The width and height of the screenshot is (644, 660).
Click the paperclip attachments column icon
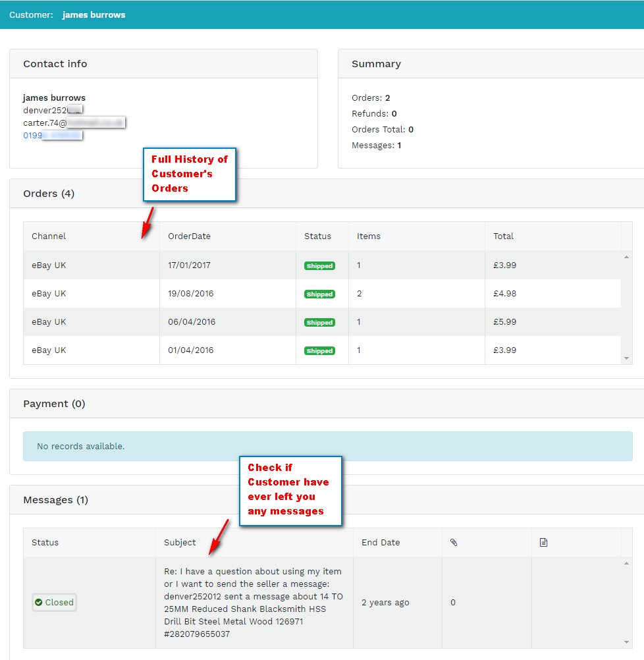[x=453, y=543]
